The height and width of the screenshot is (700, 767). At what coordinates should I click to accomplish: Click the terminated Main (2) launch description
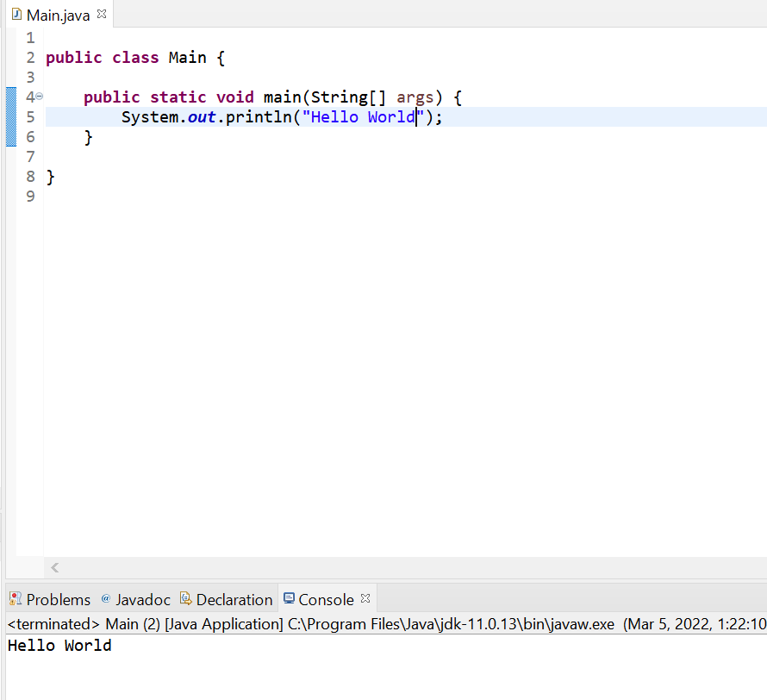click(386, 624)
